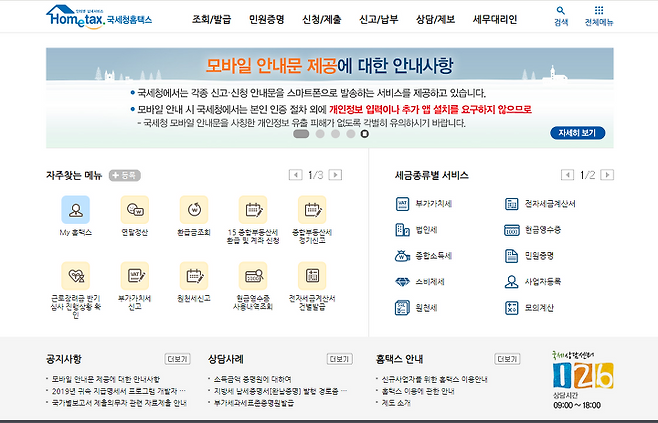The image size is (658, 423).
Task: Click the 검색 magnifier icon
Action: pyautogui.click(x=560, y=11)
